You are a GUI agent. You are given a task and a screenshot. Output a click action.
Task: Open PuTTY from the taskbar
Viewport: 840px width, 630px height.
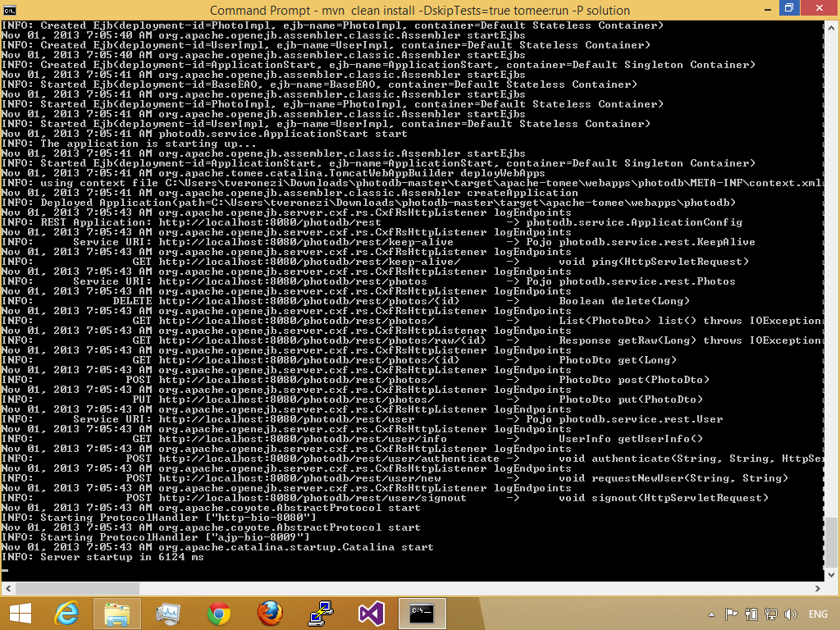321,614
